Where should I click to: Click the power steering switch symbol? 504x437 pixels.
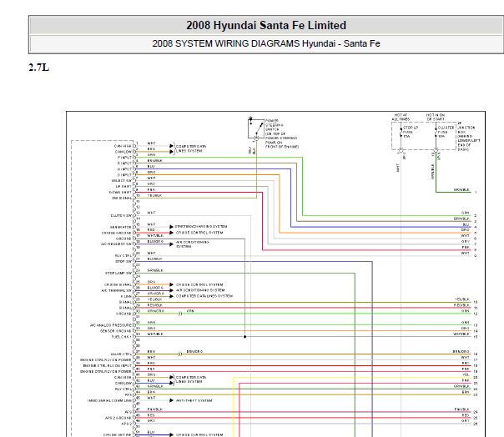pyautogui.click(x=256, y=128)
